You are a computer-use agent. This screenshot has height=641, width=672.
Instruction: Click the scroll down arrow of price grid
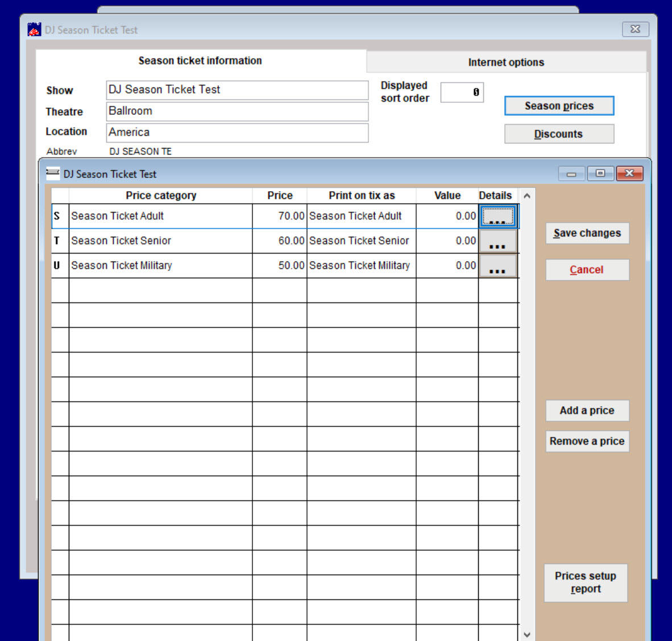pyautogui.click(x=527, y=634)
